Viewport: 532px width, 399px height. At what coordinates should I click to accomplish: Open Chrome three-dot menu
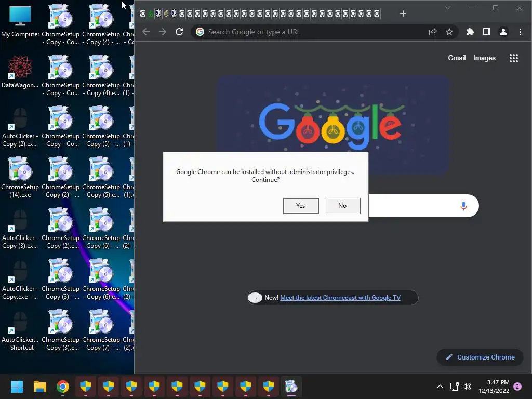[x=520, y=32]
